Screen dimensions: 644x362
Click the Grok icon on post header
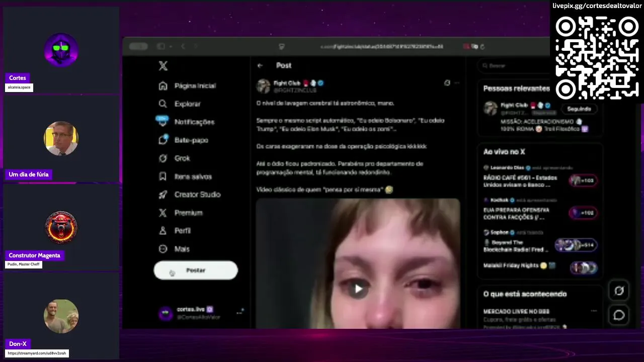tap(447, 83)
